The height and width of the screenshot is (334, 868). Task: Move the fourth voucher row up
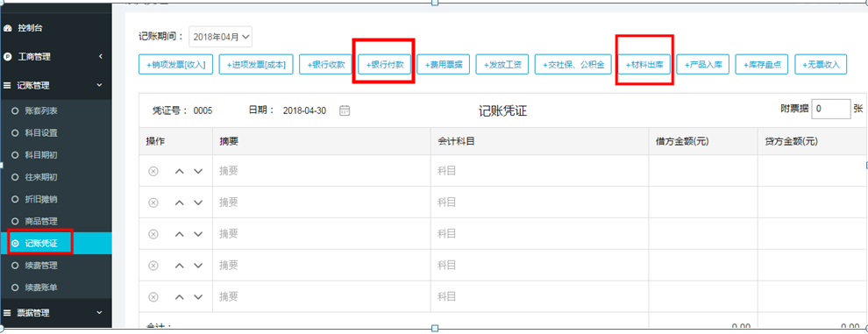pos(180,266)
